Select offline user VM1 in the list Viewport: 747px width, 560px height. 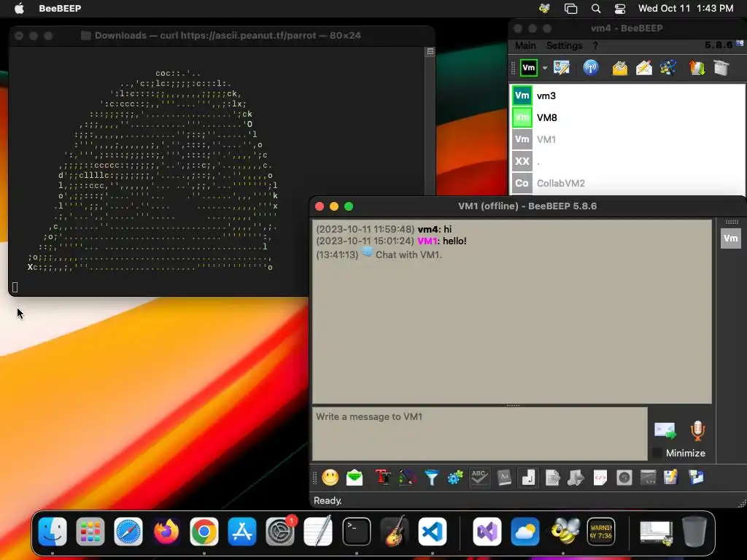628,139
